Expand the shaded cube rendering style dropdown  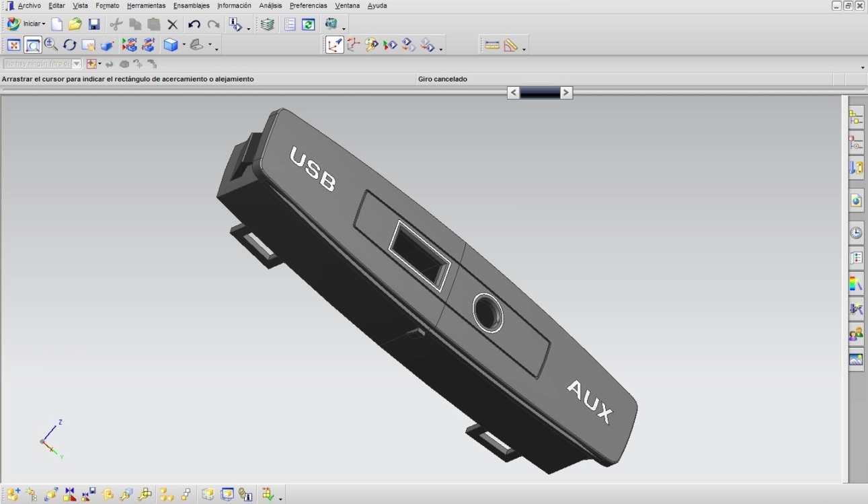coord(184,46)
